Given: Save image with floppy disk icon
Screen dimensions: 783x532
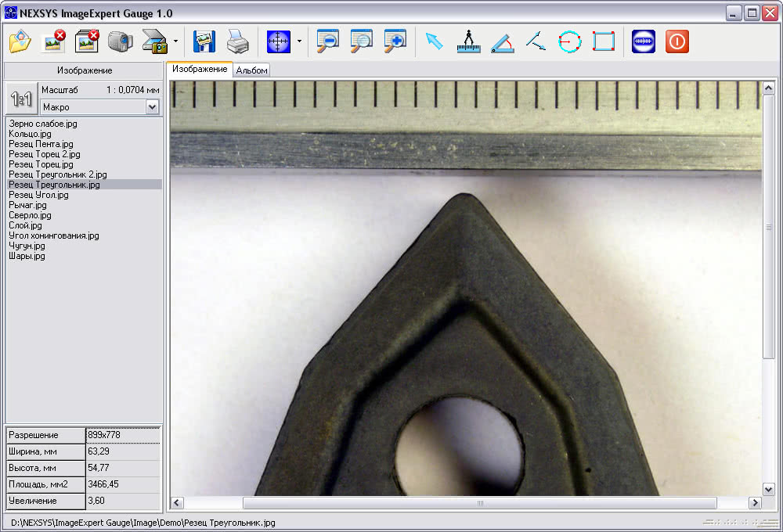Looking at the screenshot, I should pos(204,41).
